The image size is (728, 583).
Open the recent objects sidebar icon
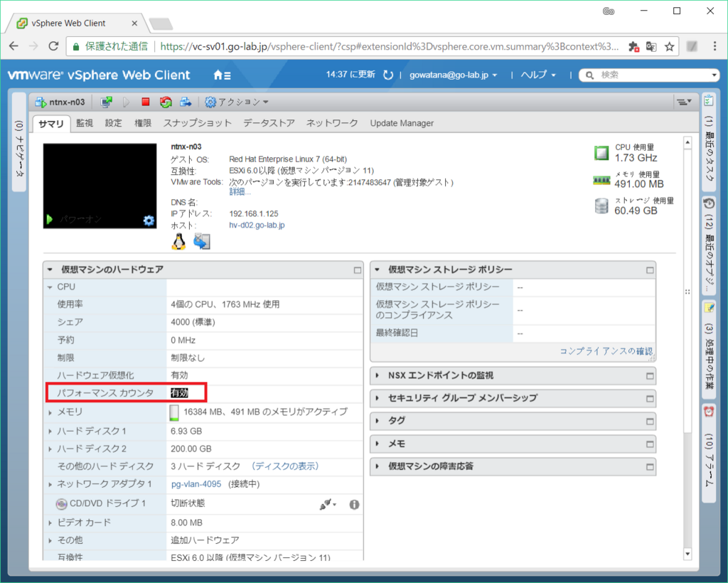tap(709, 203)
